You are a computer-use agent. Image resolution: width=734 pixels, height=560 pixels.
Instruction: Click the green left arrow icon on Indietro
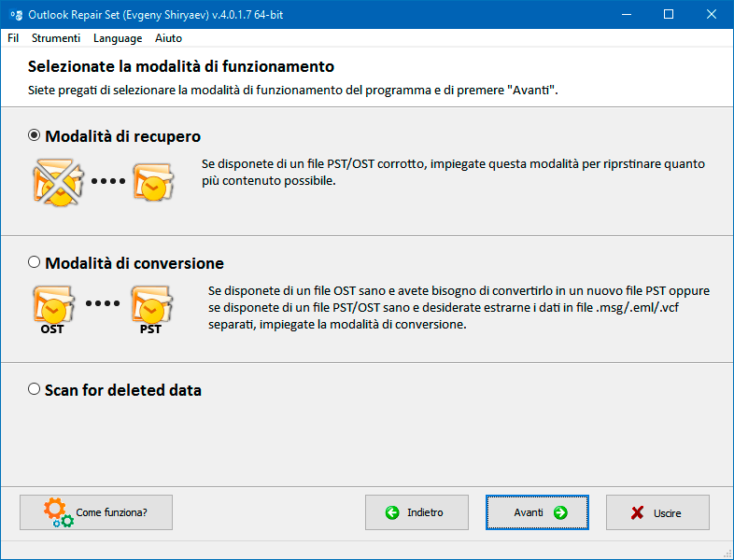[x=392, y=512]
